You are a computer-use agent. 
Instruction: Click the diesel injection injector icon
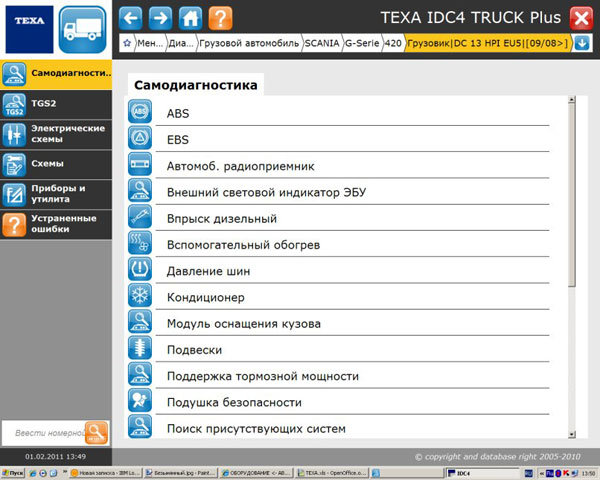(140, 217)
